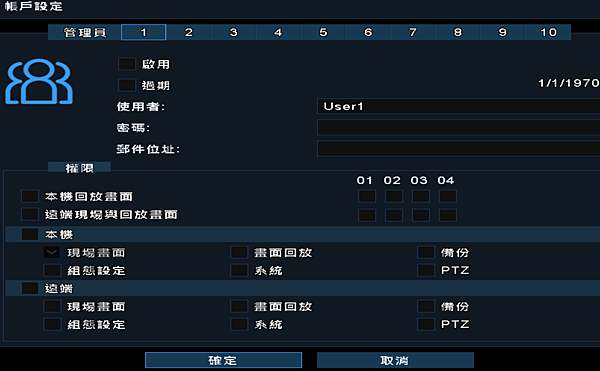Screen dimensions: 600x371
Task: Switch to user tab 7
Action: [413, 33]
